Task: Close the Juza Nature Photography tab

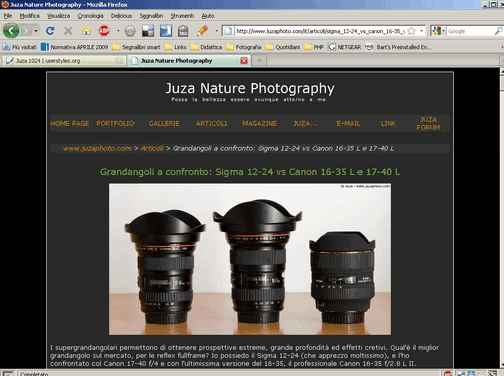Action: click(244, 61)
